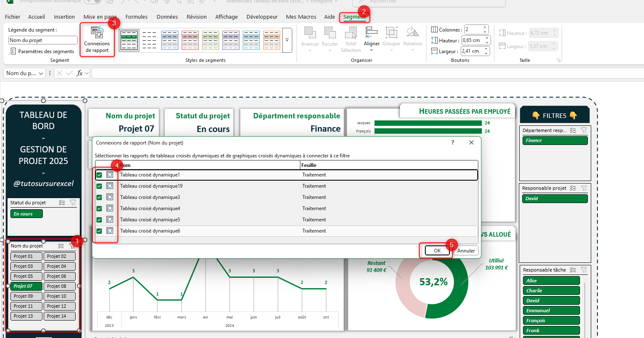This screenshot has width=644, height=338.
Task: Open the Taille group dialog launcher
Action: pyautogui.click(x=559, y=61)
